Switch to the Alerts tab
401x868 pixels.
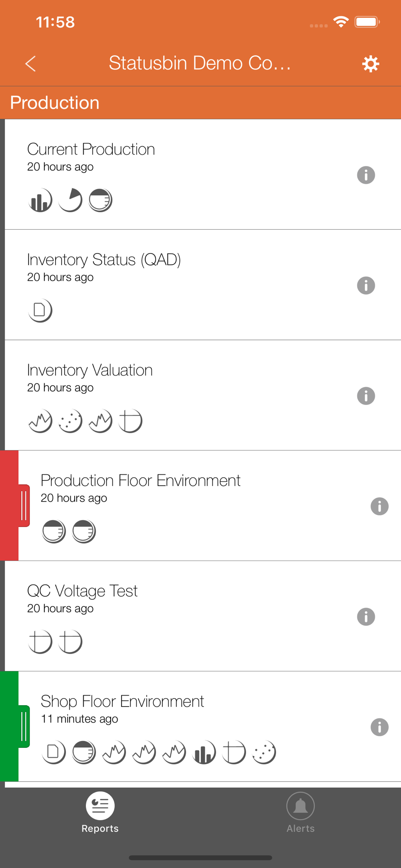click(300, 812)
